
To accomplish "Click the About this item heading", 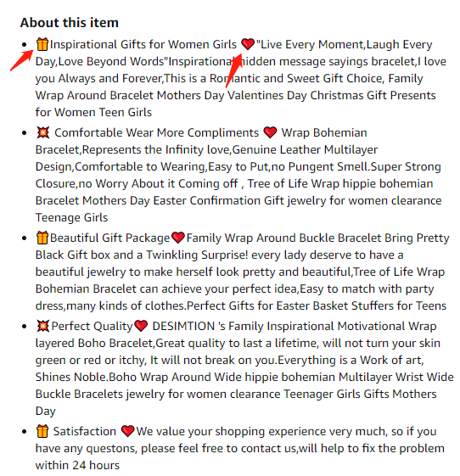I will [70, 23].
